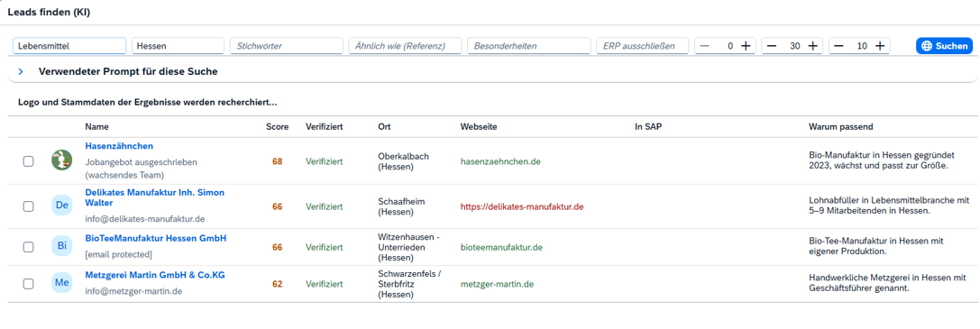The width and height of the screenshot is (980, 329).
Task: Increase first stepper showing value 0
Action: point(746,46)
